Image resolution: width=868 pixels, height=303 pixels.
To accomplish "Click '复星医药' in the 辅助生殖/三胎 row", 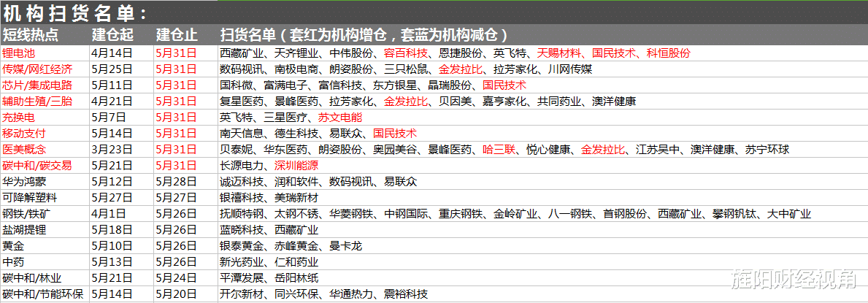I will tap(242, 102).
